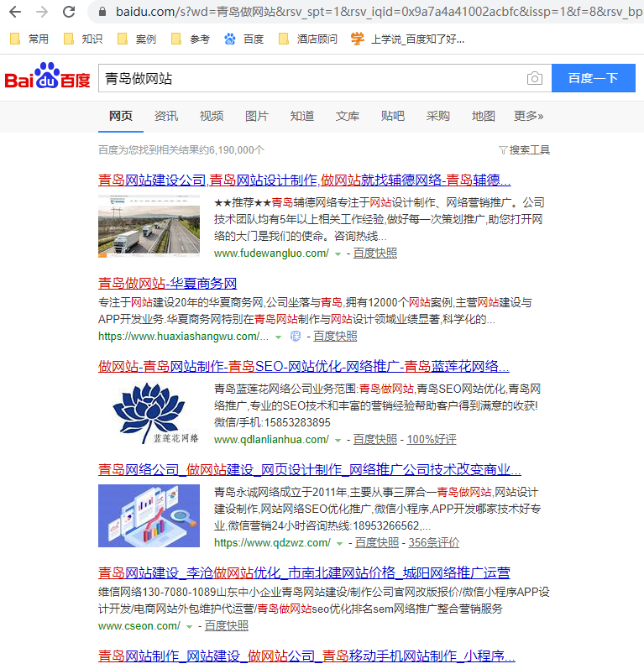Viewport: 644px width, 669px height.
Task: Expand dropdown arrow after fudewangluo.com
Action: (338, 254)
